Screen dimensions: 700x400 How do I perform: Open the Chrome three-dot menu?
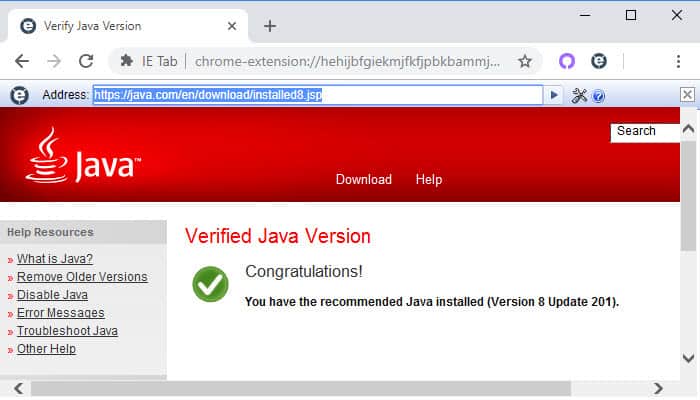[678, 61]
